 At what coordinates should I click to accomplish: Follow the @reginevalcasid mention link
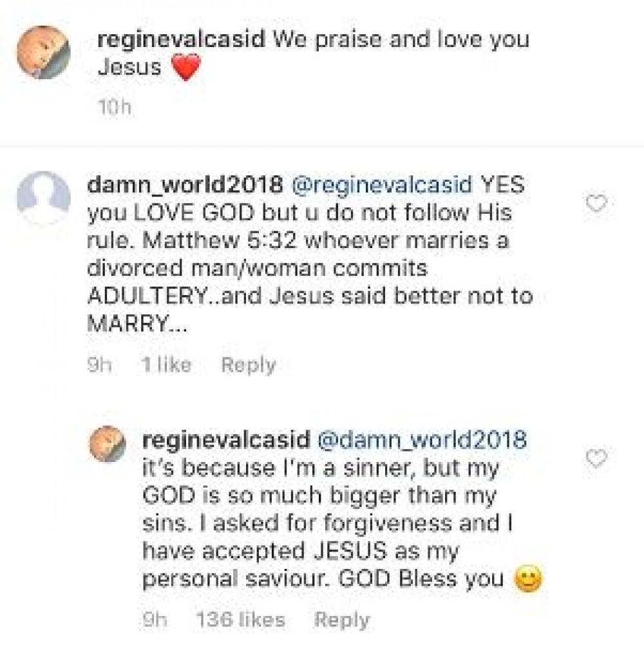[382, 185]
